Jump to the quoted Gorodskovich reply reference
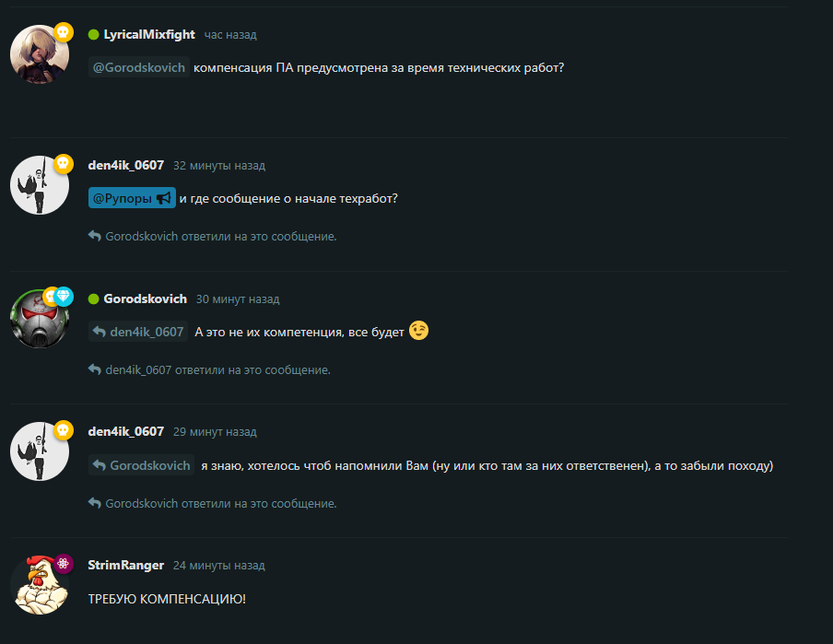Screen dimensions: 833x644 [141, 465]
